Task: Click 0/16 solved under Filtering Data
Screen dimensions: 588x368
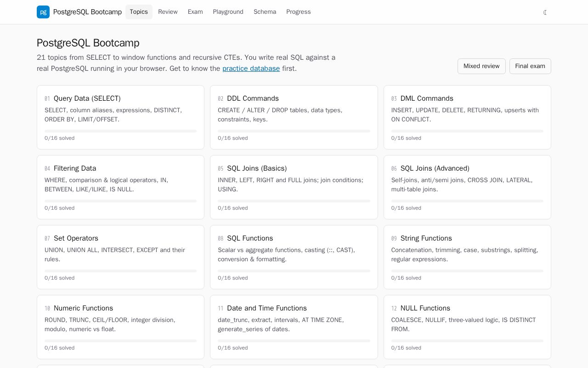Action: click(x=60, y=208)
